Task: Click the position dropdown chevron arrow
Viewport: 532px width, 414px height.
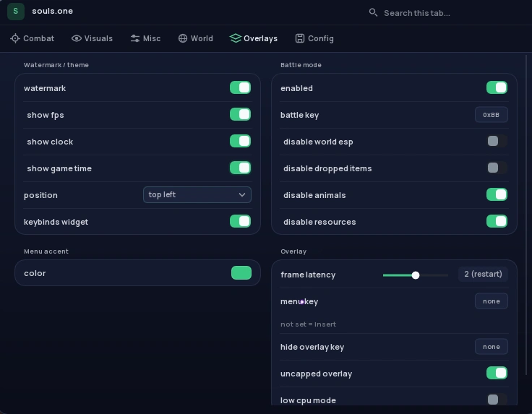Action: click(242, 194)
